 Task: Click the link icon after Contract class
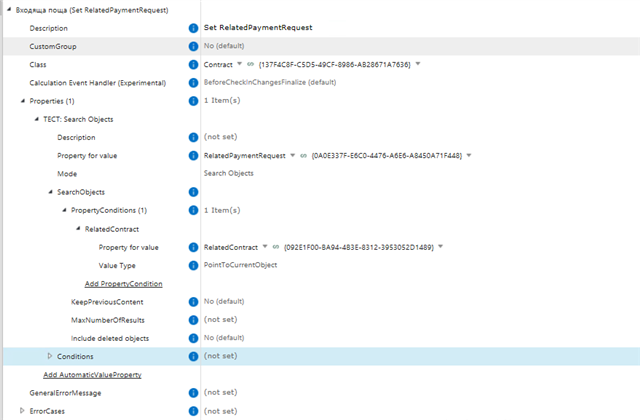click(250, 64)
